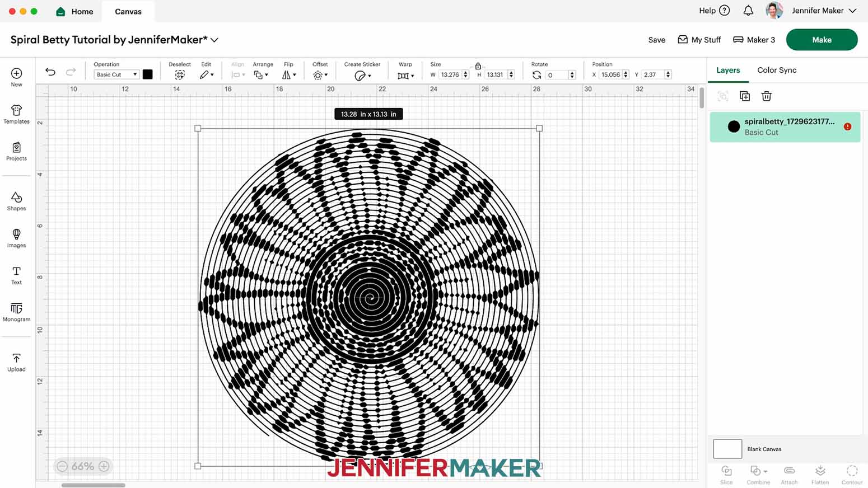This screenshot has height=488, width=868.
Task: Open the Align dropdown
Action: pyautogui.click(x=238, y=74)
